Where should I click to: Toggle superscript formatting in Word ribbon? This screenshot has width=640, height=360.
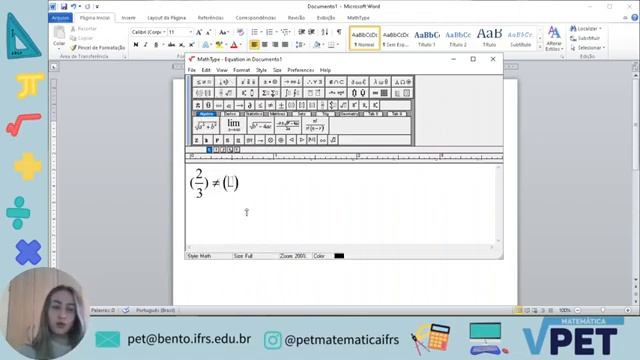coord(191,44)
